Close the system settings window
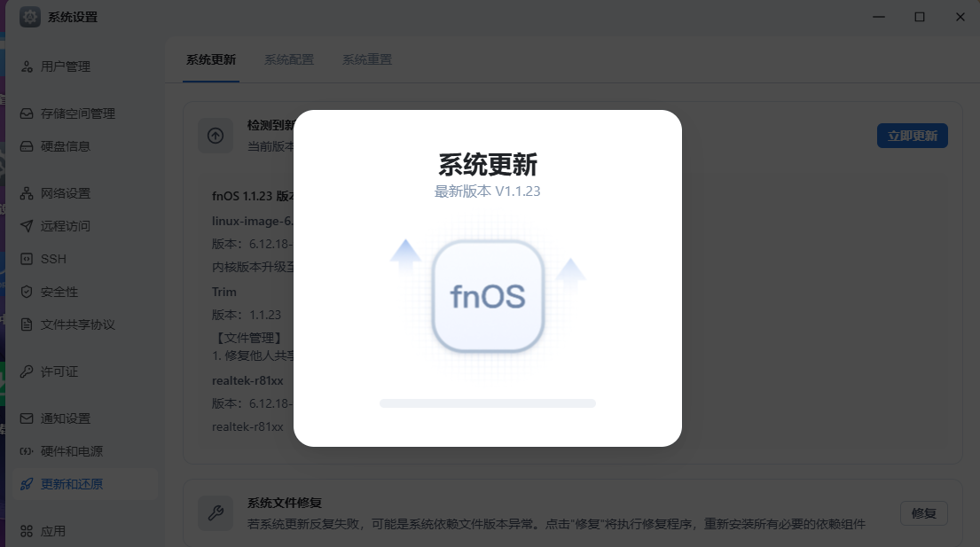 (x=960, y=17)
